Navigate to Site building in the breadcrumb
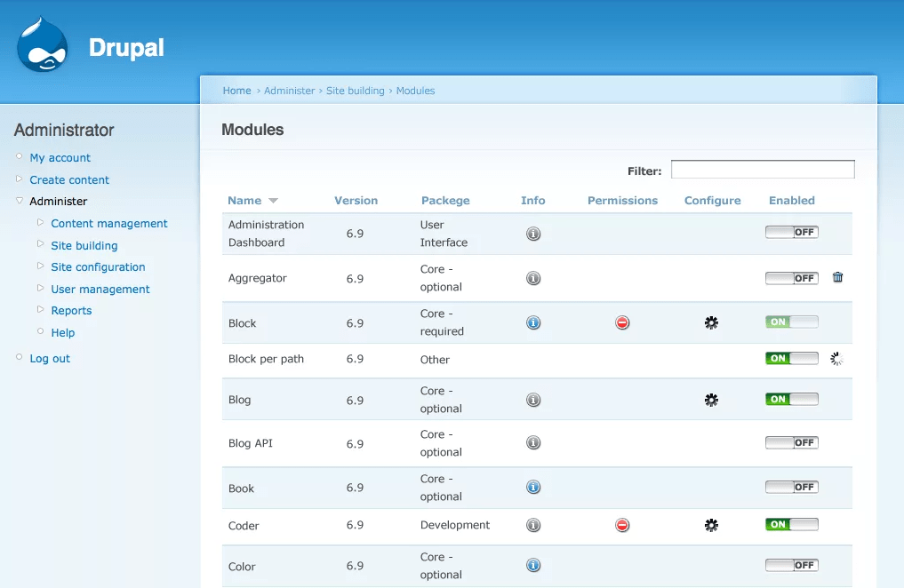Image resolution: width=904 pixels, height=588 pixels. [x=354, y=91]
